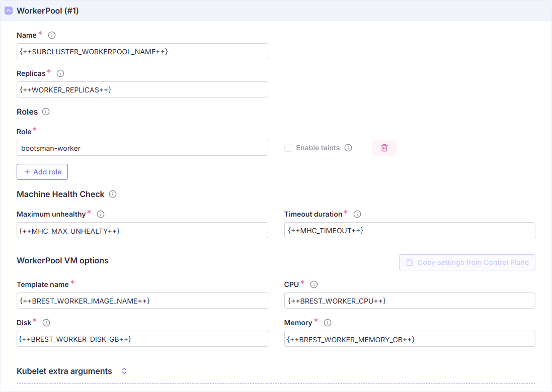Click the Add role button
Image resolution: width=552 pixels, height=392 pixels.
point(42,171)
